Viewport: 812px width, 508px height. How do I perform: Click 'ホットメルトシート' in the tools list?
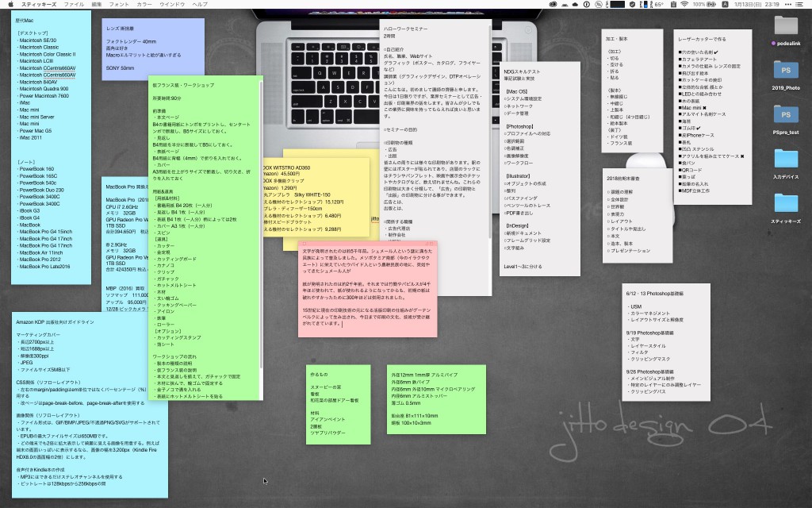(175, 286)
